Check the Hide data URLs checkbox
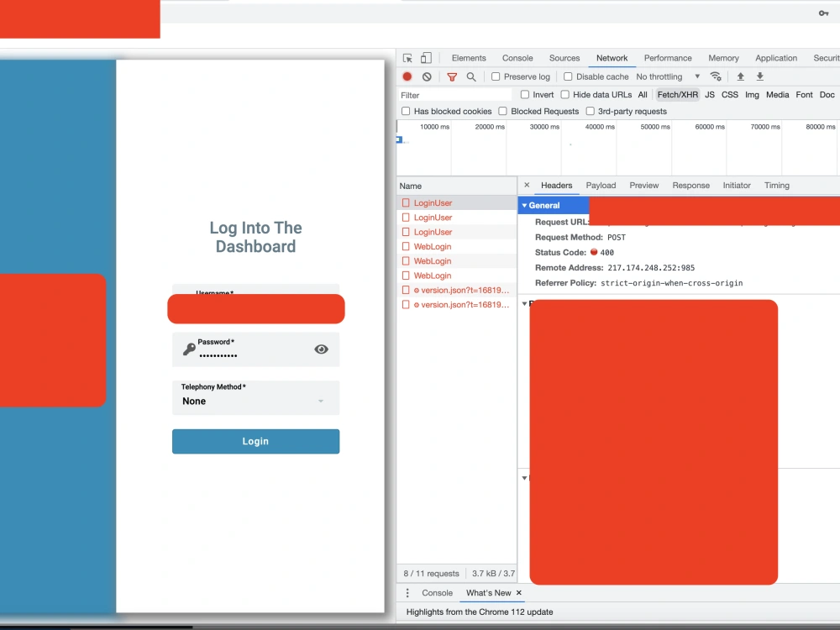The width and height of the screenshot is (840, 630). [x=564, y=94]
